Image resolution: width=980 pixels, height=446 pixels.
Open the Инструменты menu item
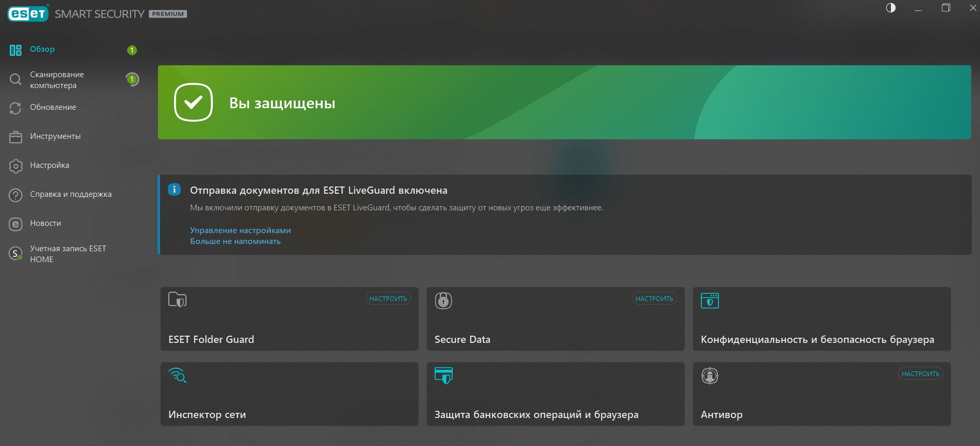pos(55,136)
